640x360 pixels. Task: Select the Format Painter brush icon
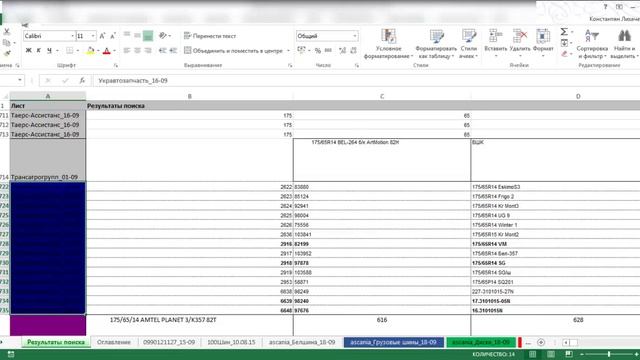click(7, 53)
